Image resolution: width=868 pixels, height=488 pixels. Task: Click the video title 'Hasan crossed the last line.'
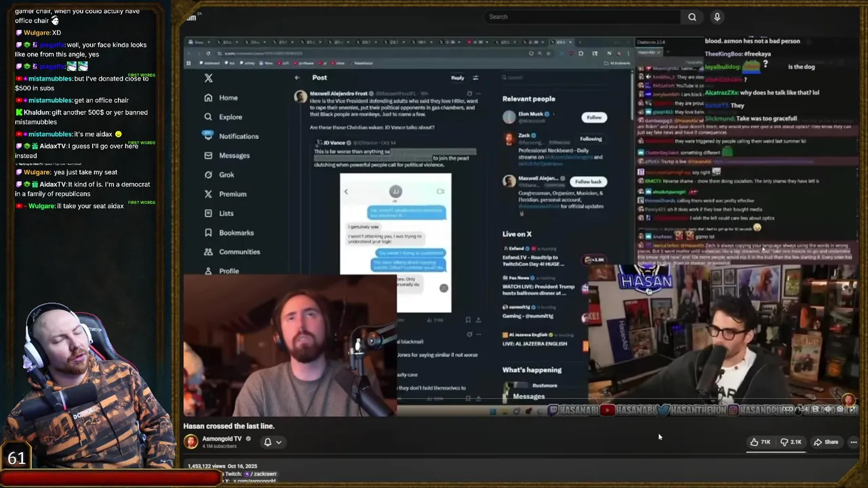pos(229,426)
